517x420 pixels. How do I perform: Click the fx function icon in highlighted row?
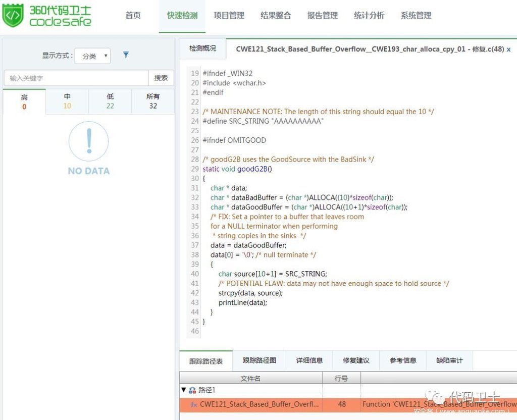pos(194,404)
